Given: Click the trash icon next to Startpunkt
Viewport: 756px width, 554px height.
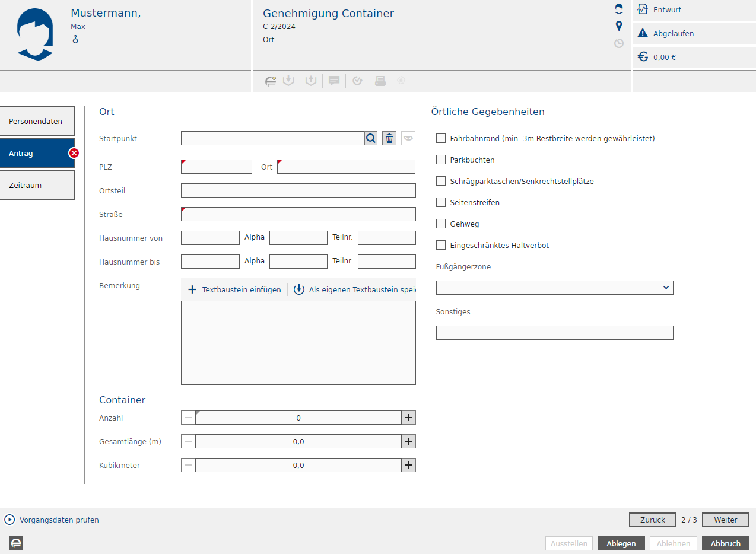Looking at the screenshot, I should (x=389, y=138).
